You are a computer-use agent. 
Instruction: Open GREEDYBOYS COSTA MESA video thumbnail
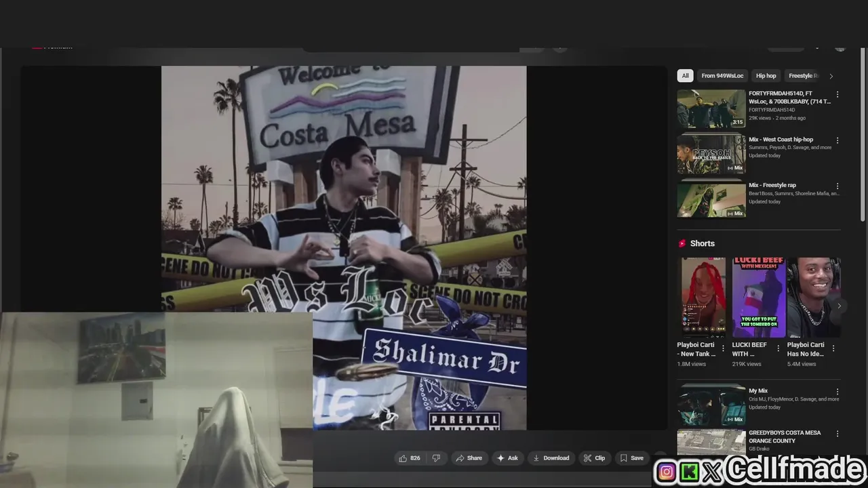click(x=711, y=442)
